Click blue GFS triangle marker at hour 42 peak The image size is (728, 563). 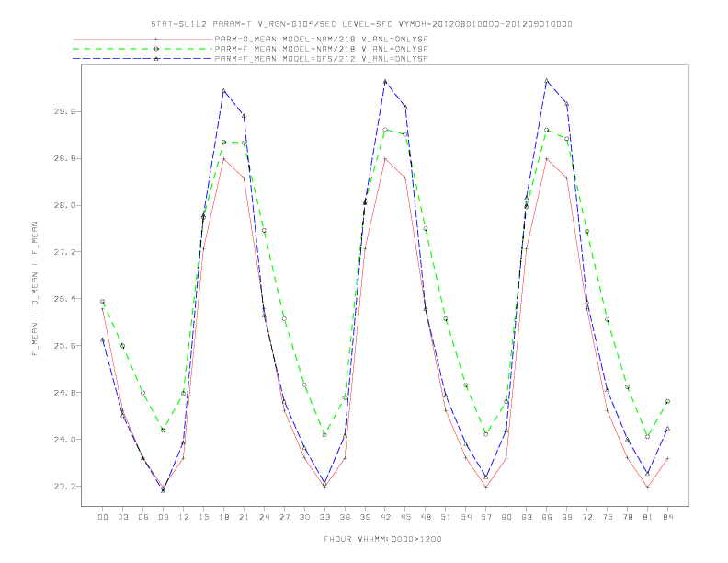point(385,81)
